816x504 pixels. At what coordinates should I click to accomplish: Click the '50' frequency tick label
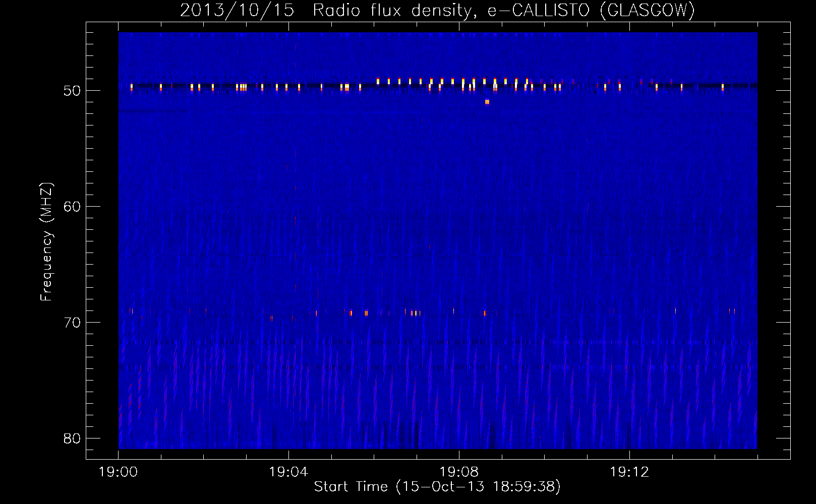click(x=72, y=91)
